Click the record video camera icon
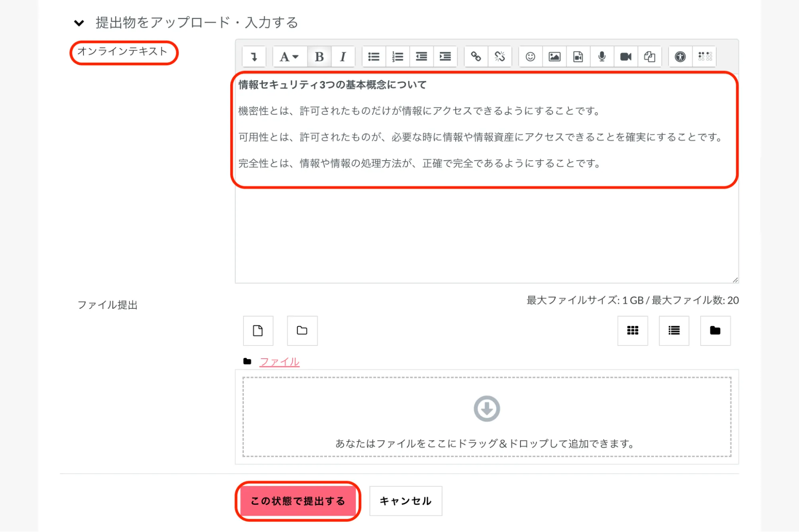The image size is (799, 532). (x=626, y=57)
